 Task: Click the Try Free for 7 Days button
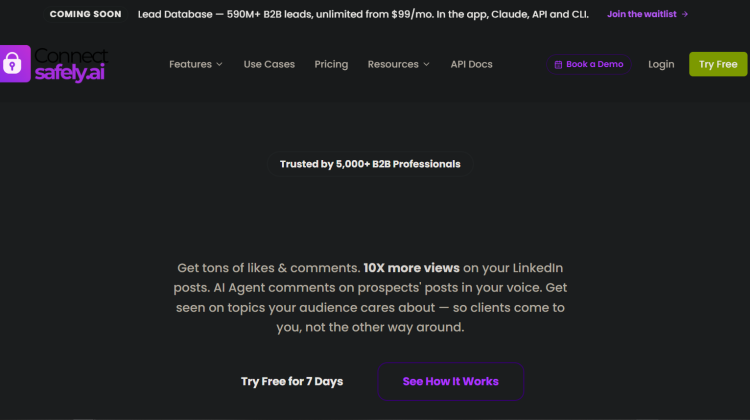[x=292, y=381]
